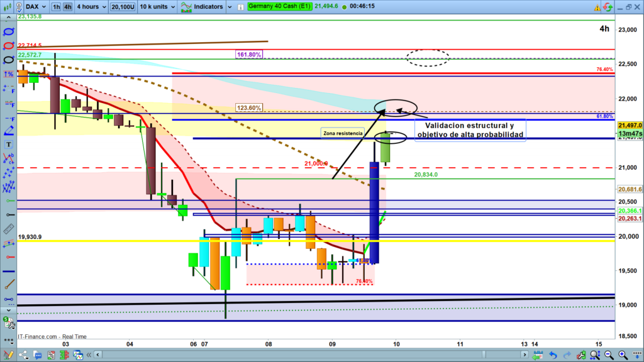Click the 20,100U units button
Screen dimensions: 644x362
point(123,7)
